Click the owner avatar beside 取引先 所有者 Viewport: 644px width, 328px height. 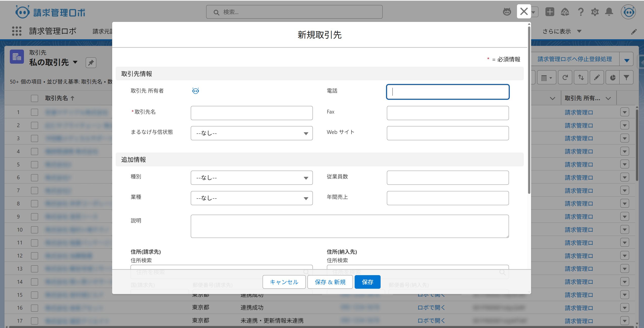196,91
